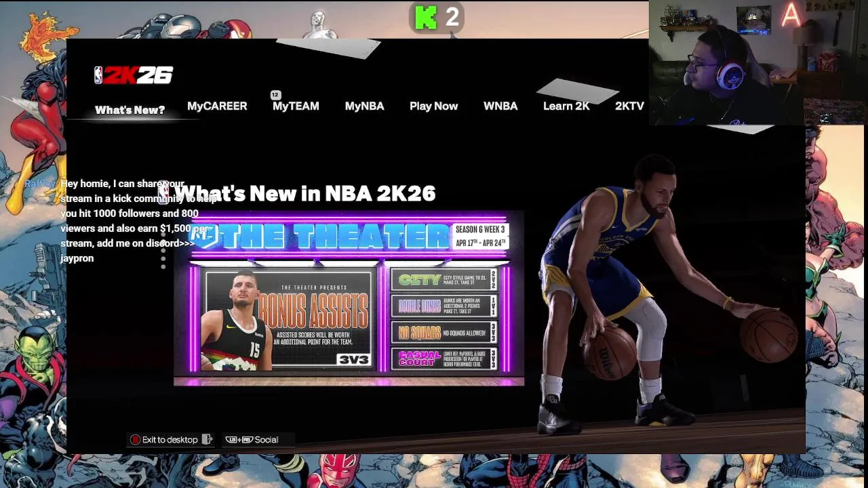Image resolution: width=868 pixels, height=488 pixels.
Task: Click the streamer webcam overlay
Action: coord(758,62)
